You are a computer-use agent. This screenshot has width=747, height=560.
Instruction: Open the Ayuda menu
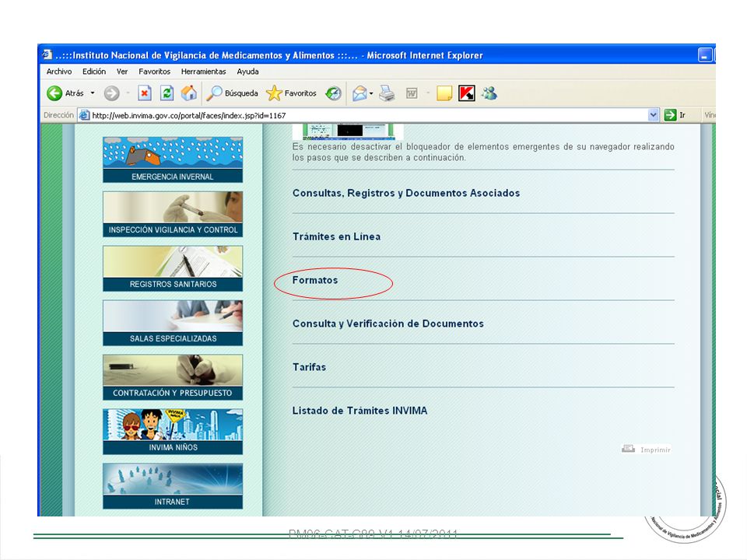tap(247, 72)
